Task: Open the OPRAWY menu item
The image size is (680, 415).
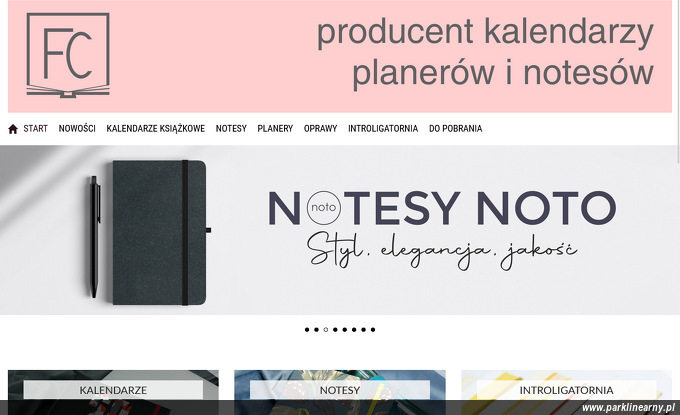Action: pyautogui.click(x=320, y=129)
